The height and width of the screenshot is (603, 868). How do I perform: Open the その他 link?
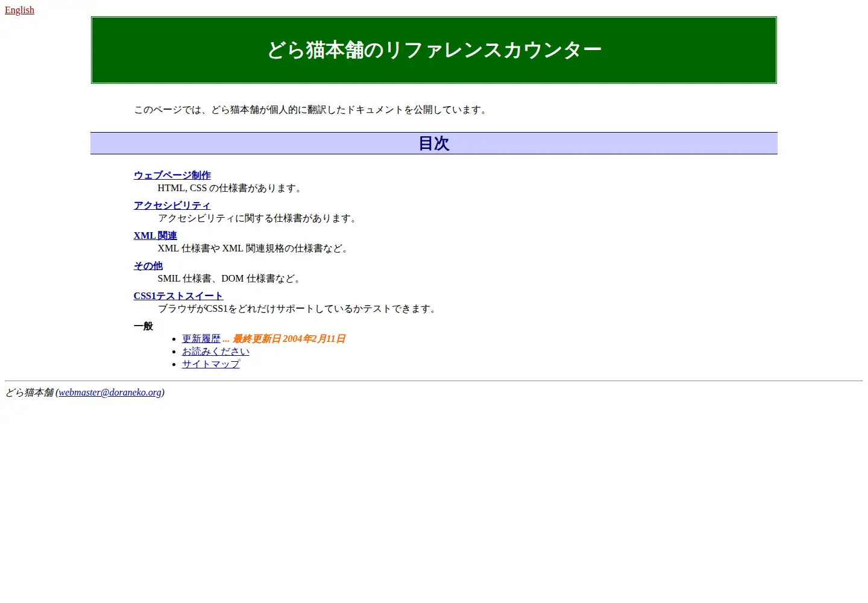click(x=148, y=266)
